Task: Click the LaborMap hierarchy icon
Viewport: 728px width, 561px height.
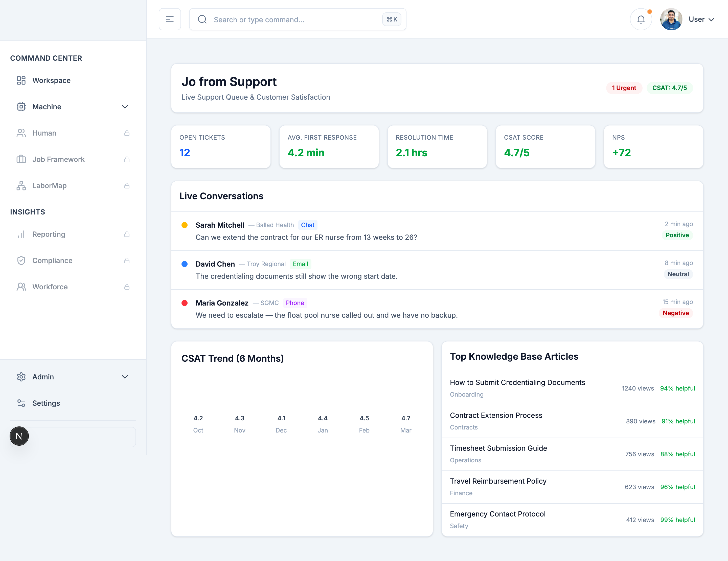Action: click(21, 186)
